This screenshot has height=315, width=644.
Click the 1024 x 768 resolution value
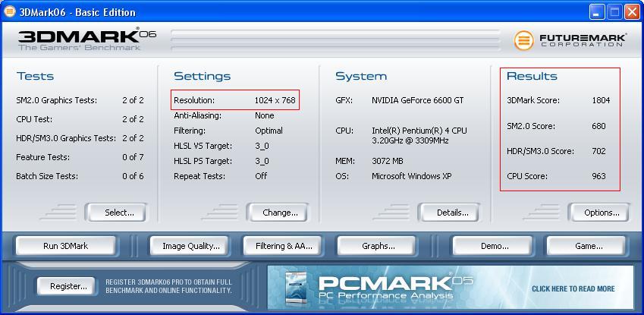(x=275, y=100)
